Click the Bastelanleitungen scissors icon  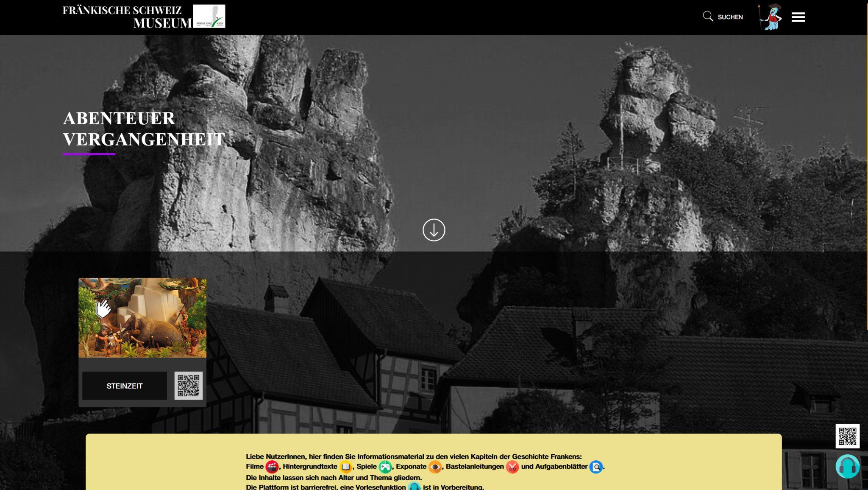[512, 468]
